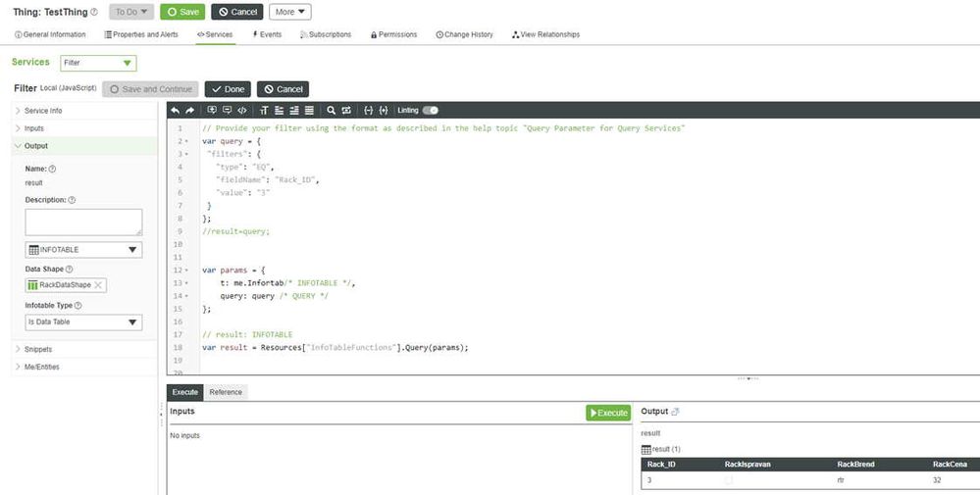Click the font size icon in editor toolbar
Image resolution: width=980 pixels, height=495 pixels.
click(x=264, y=111)
